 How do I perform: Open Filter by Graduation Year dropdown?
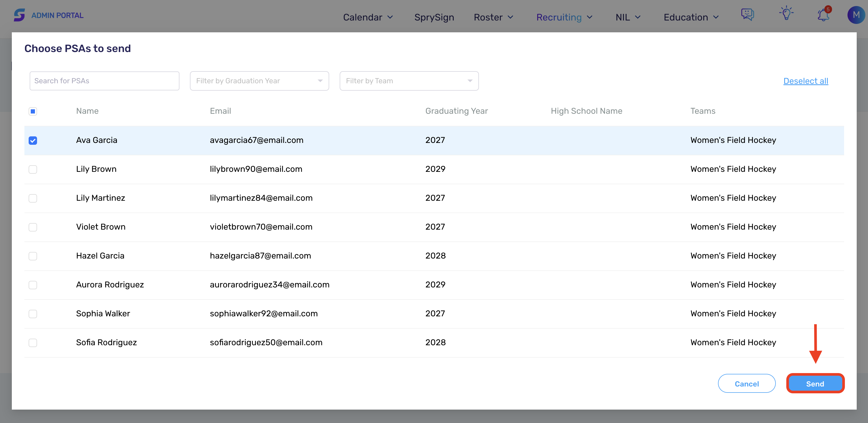259,81
